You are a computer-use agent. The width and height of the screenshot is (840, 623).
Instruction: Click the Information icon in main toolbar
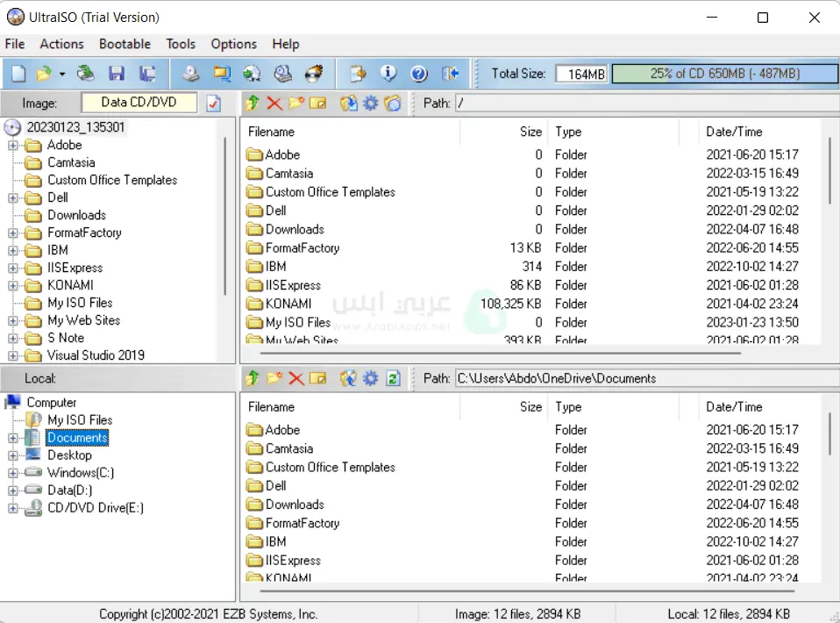tap(388, 74)
